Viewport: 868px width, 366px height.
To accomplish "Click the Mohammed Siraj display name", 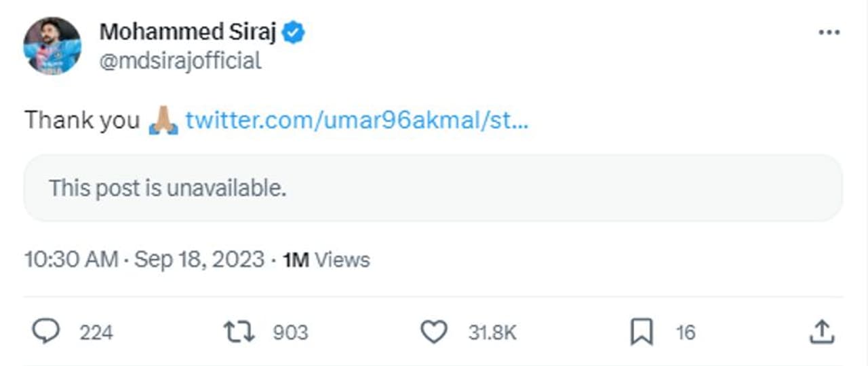I will click(187, 32).
